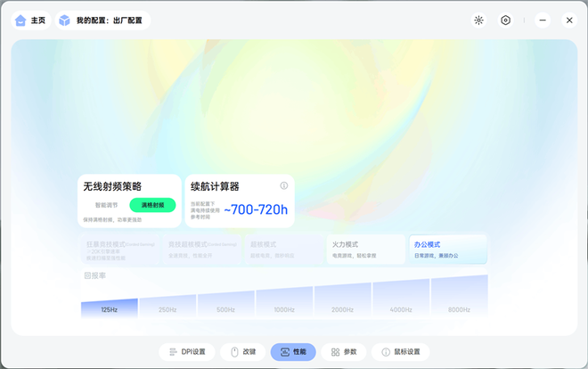Switch to 火力模式 power mode
The width and height of the screenshot is (588, 369).
[366, 249]
